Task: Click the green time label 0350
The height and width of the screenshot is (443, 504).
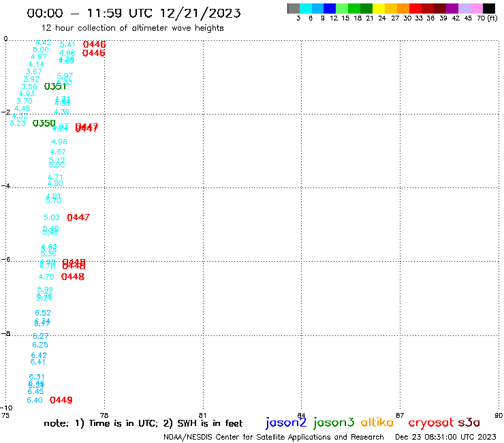Action: (x=44, y=123)
